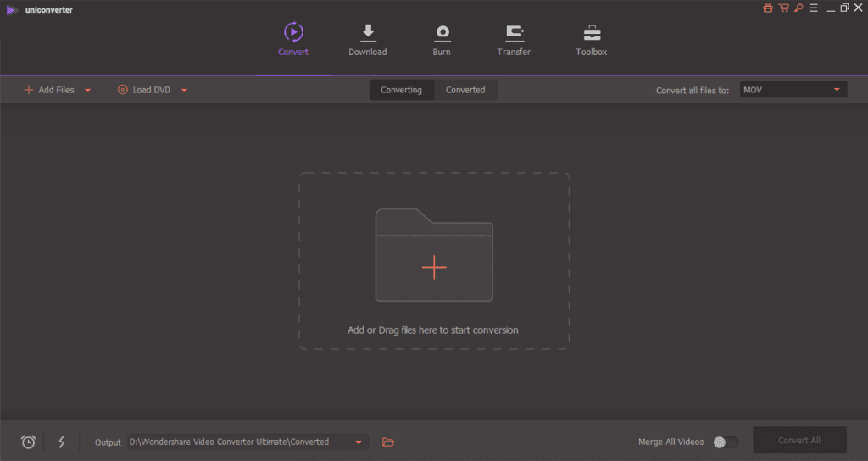Expand the Add Files dropdown arrow
The height and width of the screenshot is (461, 868).
88,90
